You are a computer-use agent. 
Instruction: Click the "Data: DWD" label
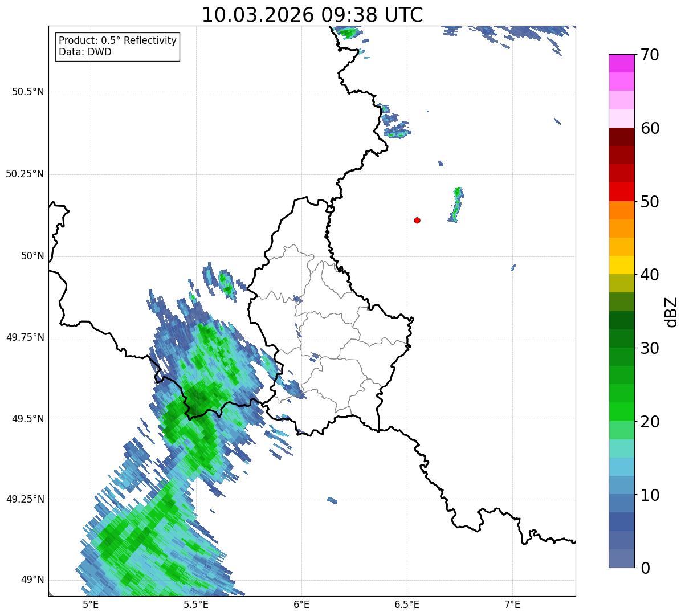[85, 52]
